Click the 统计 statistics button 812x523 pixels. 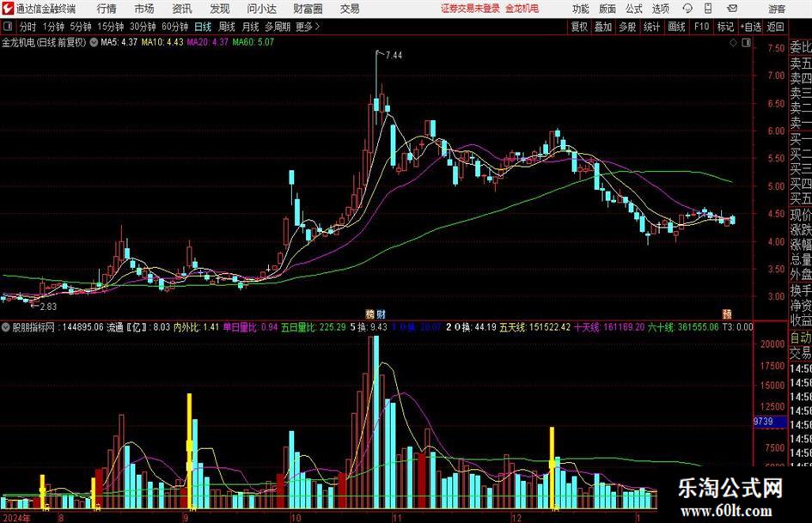(x=651, y=27)
